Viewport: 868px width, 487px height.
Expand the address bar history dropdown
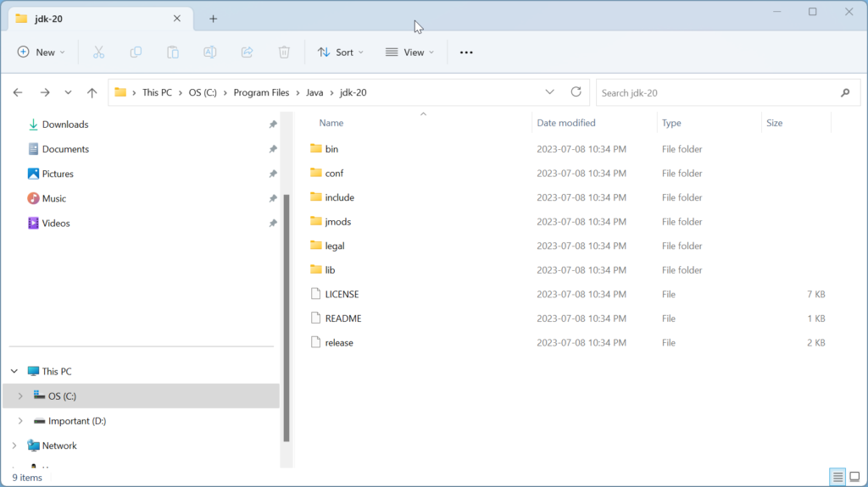point(549,91)
